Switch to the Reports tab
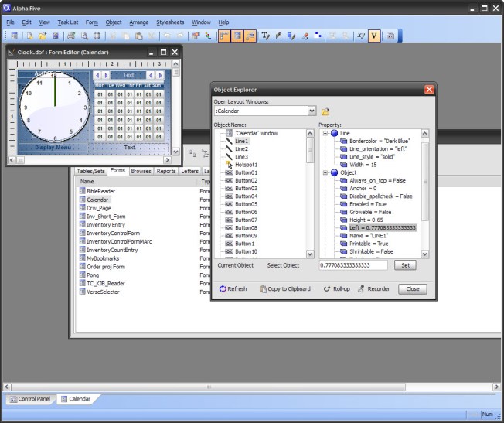The width and height of the screenshot is (504, 423). click(166, 171)
